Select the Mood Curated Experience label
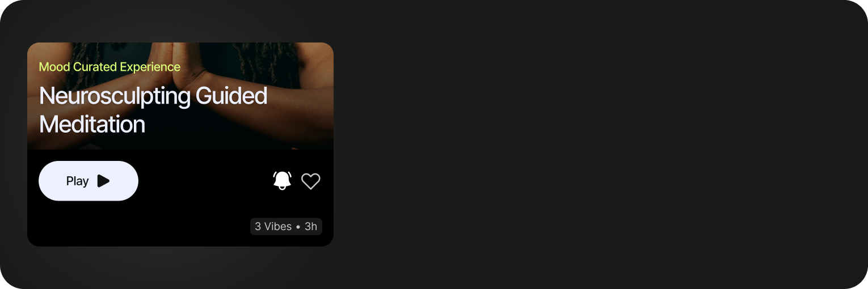The width and height of the screenshot is (868, 289). tap(109, 67)
